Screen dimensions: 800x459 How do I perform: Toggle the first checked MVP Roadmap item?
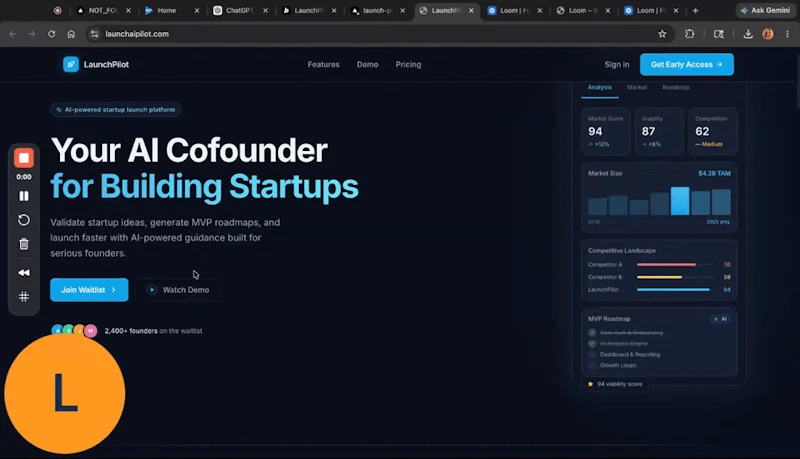point(592,333)
